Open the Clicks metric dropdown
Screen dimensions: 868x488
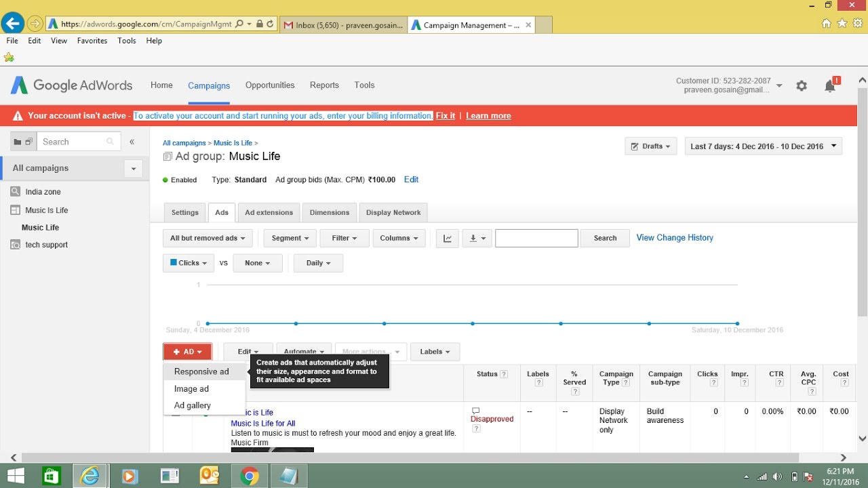[x=189, y=263]
